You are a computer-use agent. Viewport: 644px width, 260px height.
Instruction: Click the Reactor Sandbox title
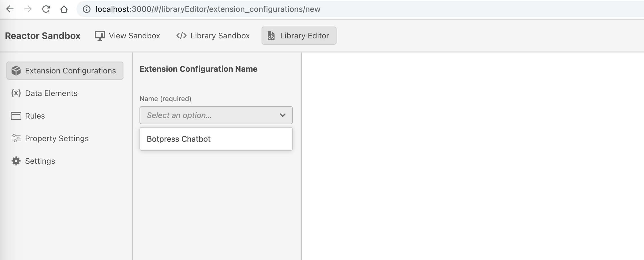42,35
